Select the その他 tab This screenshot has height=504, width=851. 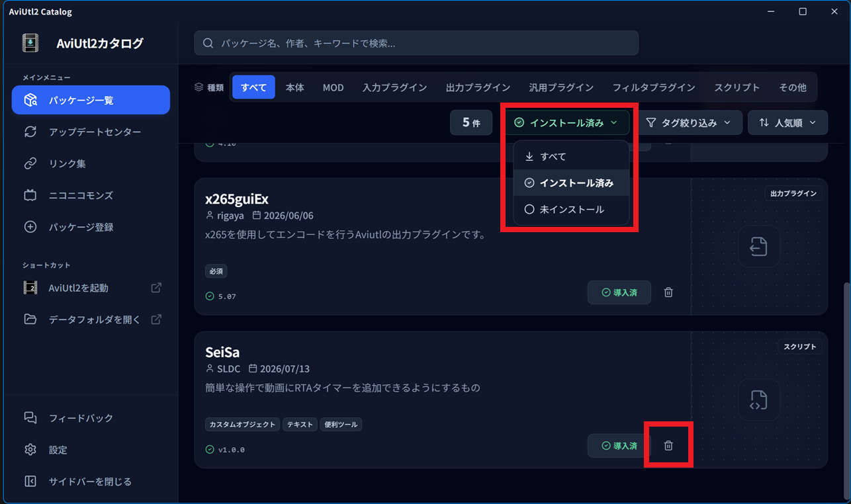coord(792,87)
